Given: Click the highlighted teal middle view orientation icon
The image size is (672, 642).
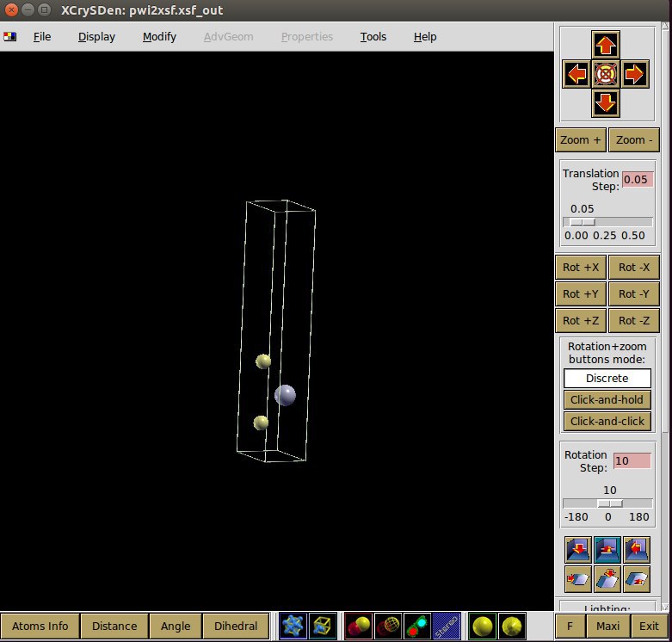Looking at the screenshot, I should point(607,550).
